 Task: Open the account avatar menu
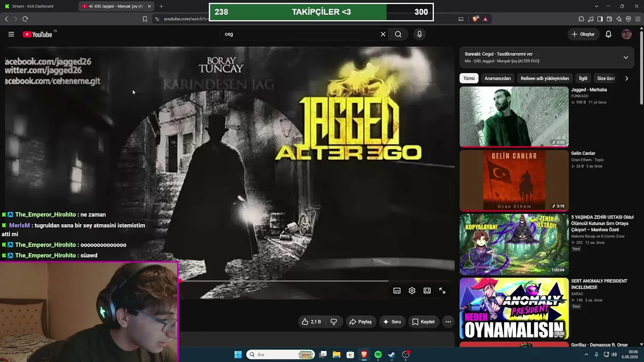click(626, 34)
